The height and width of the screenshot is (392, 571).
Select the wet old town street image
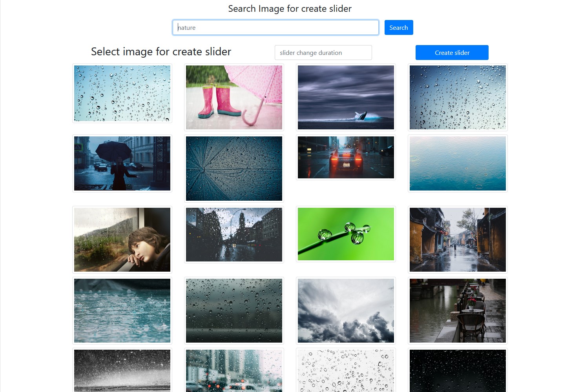(458, 240)
